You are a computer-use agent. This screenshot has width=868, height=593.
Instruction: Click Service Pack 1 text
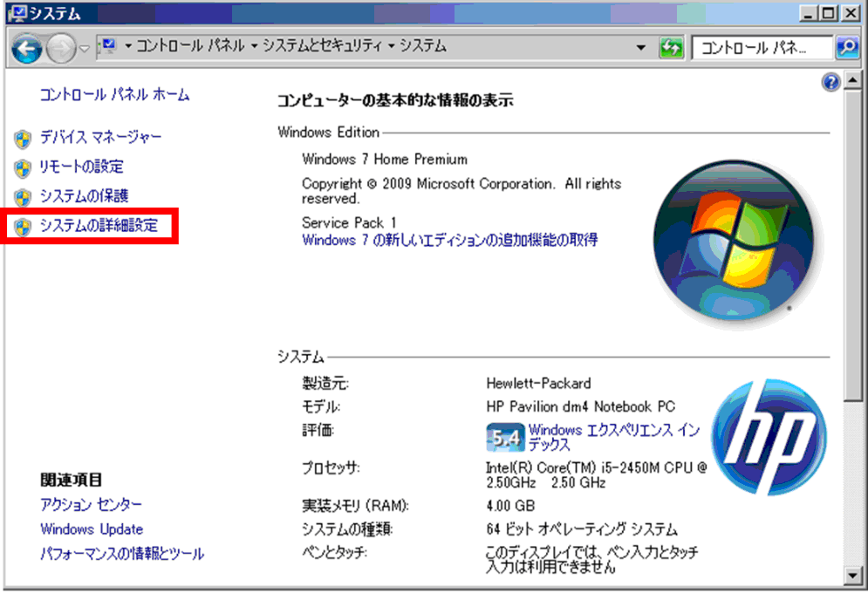(349, 222)
